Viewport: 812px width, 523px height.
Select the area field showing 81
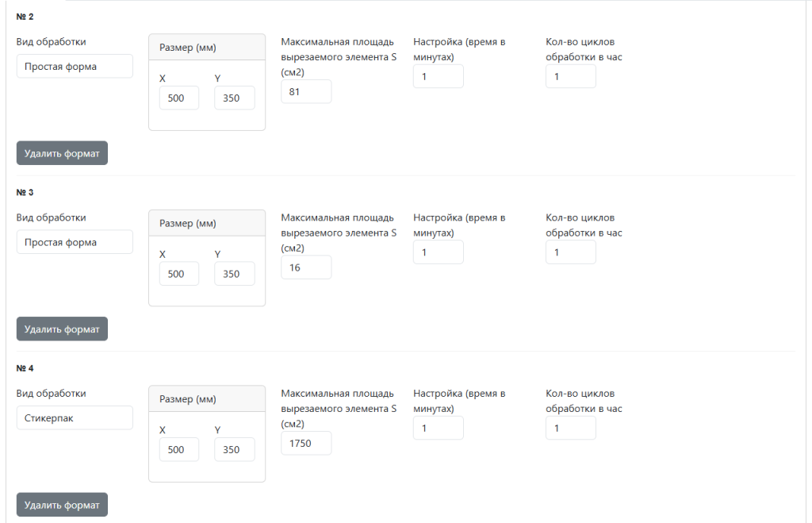click(x=306, y=92)
